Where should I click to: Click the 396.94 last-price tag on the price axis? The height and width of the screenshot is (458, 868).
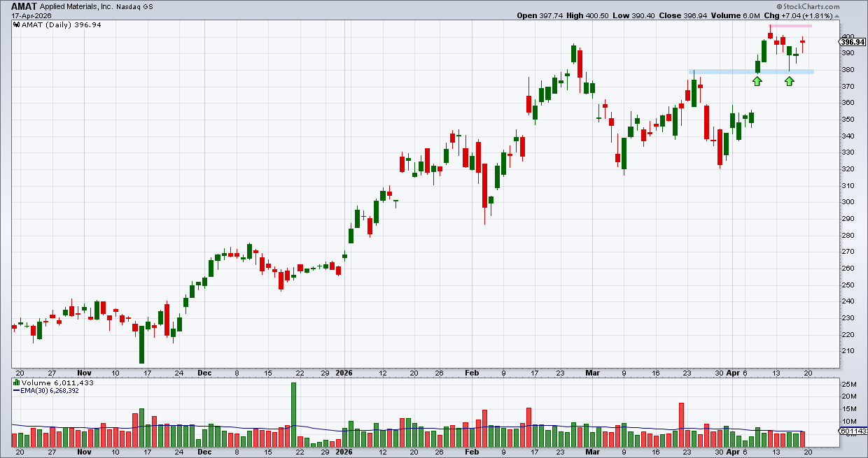pos(851,42)
